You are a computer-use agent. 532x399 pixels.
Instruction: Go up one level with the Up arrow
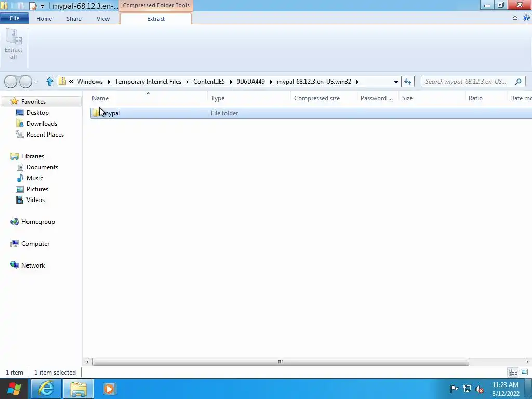pyautogui.click(x=50, y=82)
